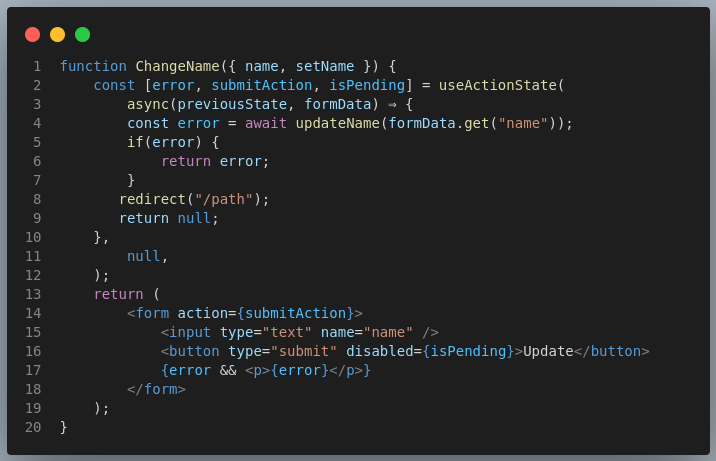
Task: Click the closing </form> tag
Action: pos(156,389)
